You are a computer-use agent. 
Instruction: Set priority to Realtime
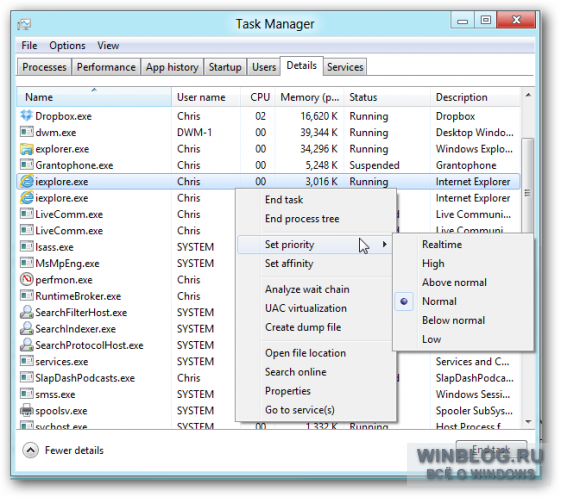click(x=442, y=244)
